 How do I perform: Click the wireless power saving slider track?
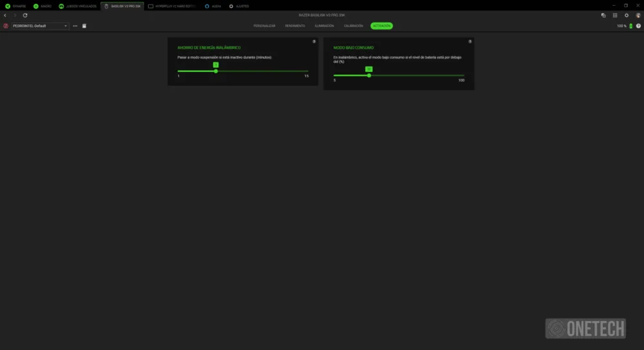(243, 71)
